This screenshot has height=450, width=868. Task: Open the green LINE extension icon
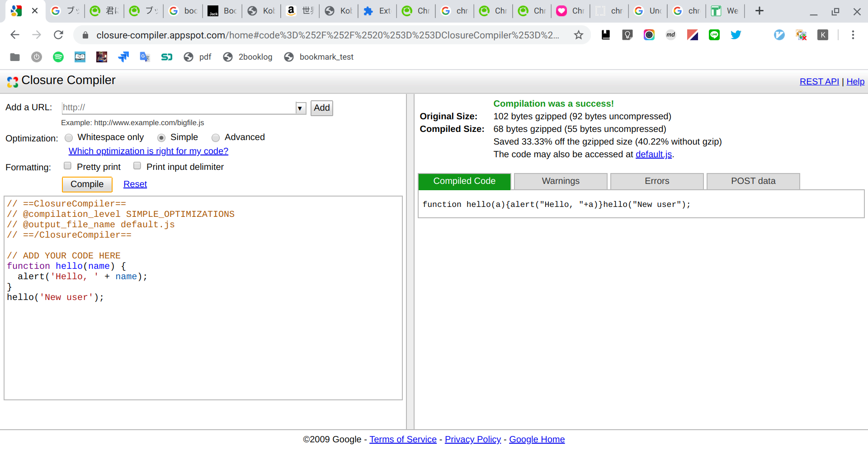click(714, 35)
